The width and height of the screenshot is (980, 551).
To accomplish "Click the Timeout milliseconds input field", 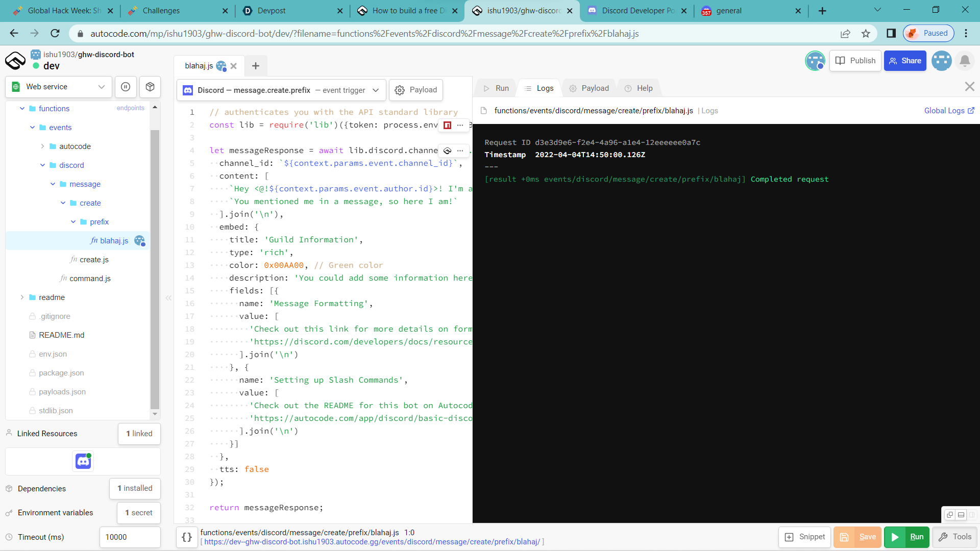I will 130,537.
